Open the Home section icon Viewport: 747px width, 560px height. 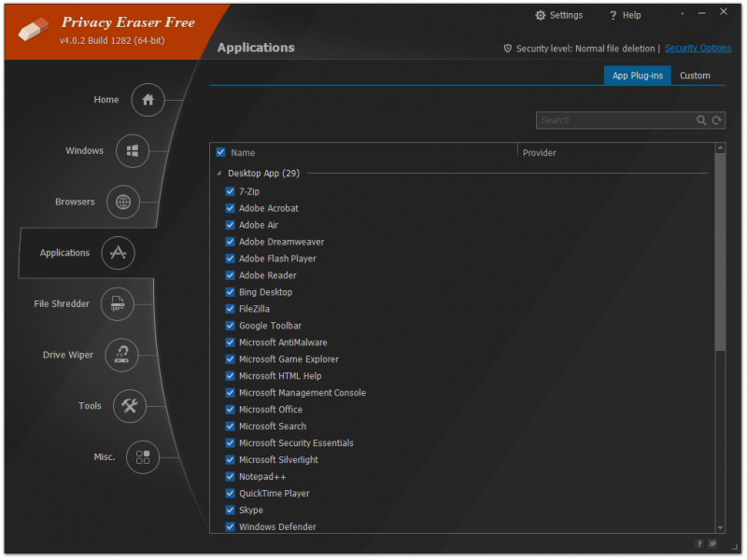148,100
